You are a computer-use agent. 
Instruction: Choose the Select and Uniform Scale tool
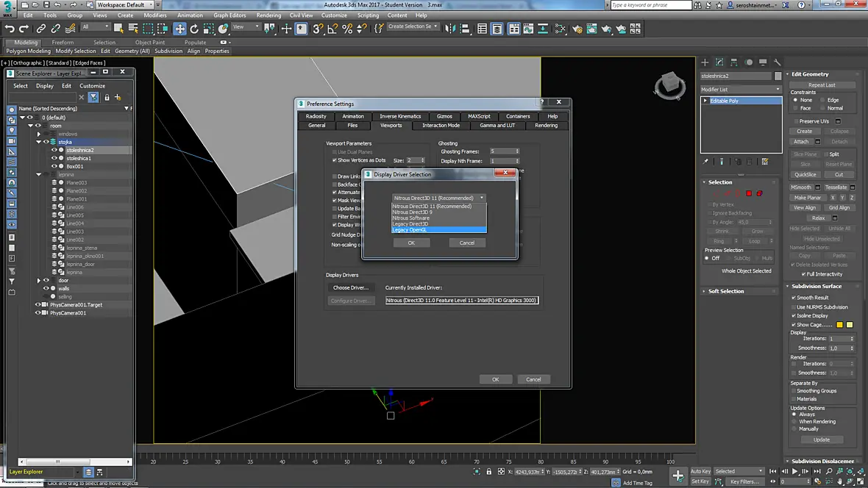point(209,28)
